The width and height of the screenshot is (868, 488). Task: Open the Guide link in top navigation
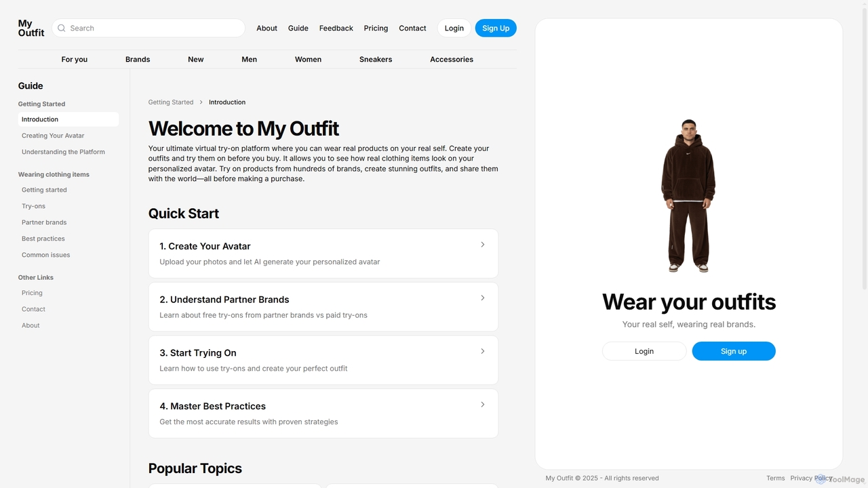[298, 28]
